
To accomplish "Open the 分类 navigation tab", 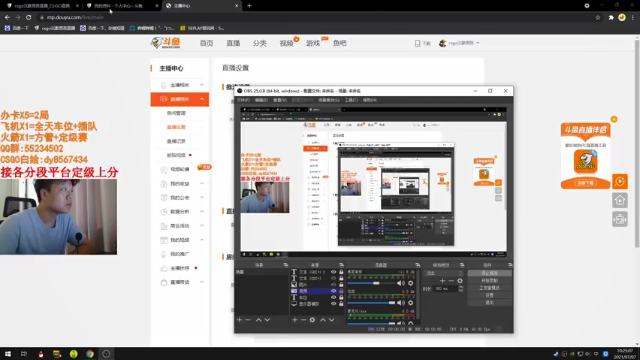I will pos(260,43).
